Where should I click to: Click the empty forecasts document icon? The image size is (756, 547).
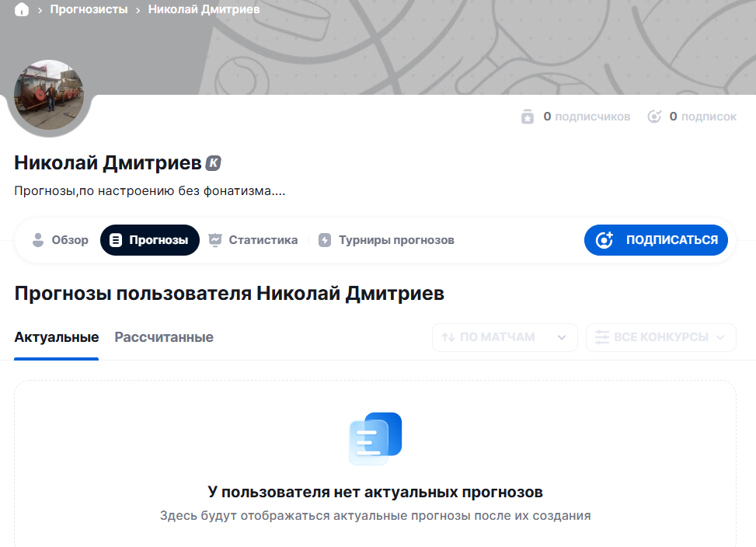pyautogui.click(x=375, y=438)
